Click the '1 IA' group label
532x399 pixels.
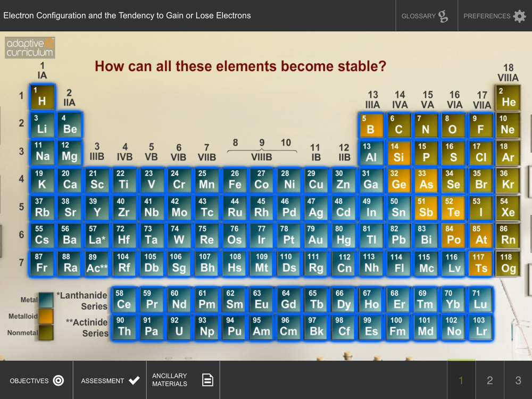(x=42, y=70)
